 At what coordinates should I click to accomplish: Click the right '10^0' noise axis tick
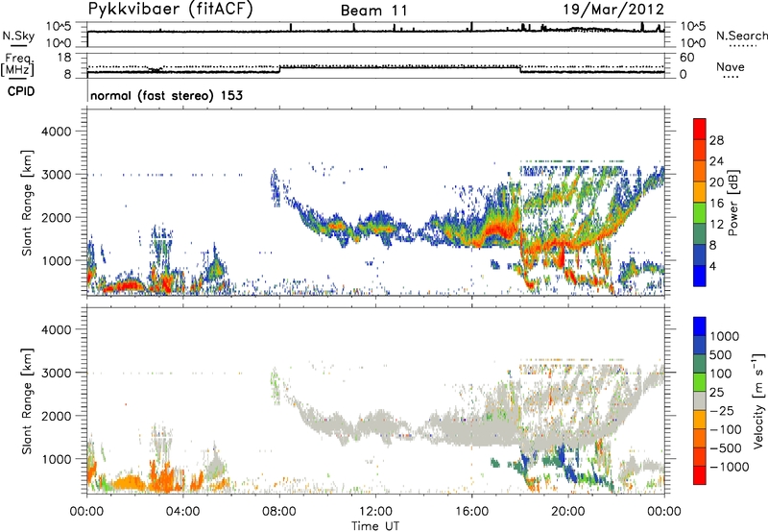coord(693,43)
